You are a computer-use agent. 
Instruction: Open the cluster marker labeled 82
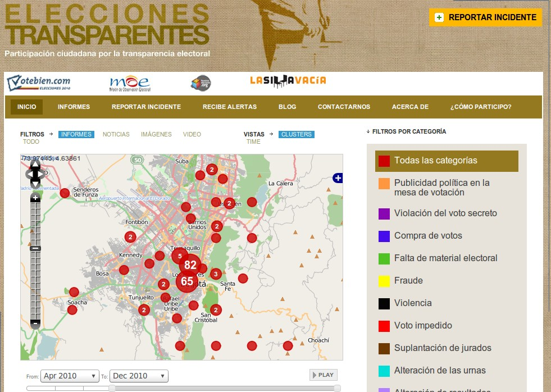click(190, 265)
